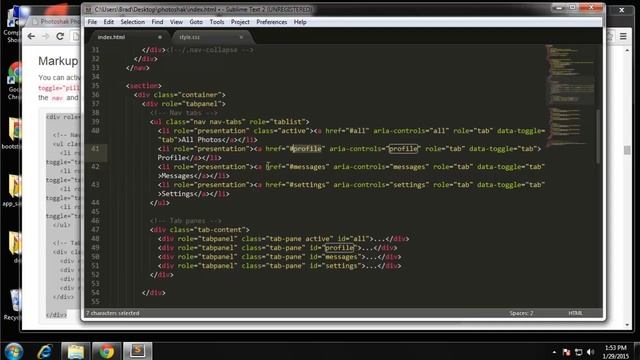This screenshot has width=640, height=360.
Task: Select the app_s folder on desktop
Action: (15, 190)
